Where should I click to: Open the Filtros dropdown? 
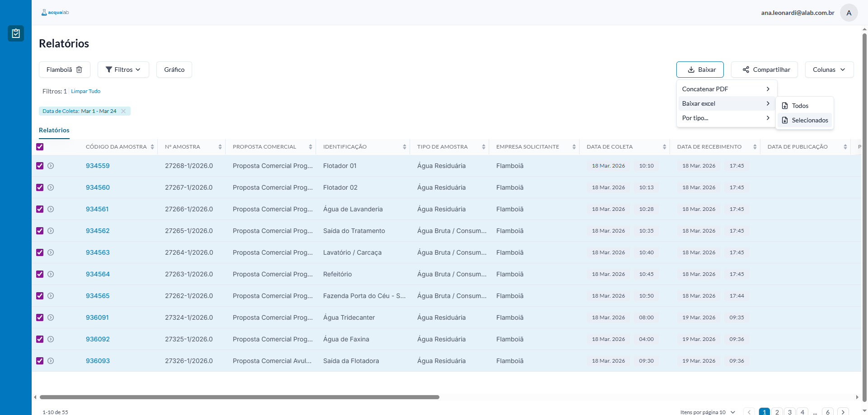click(x=123, y=70)
